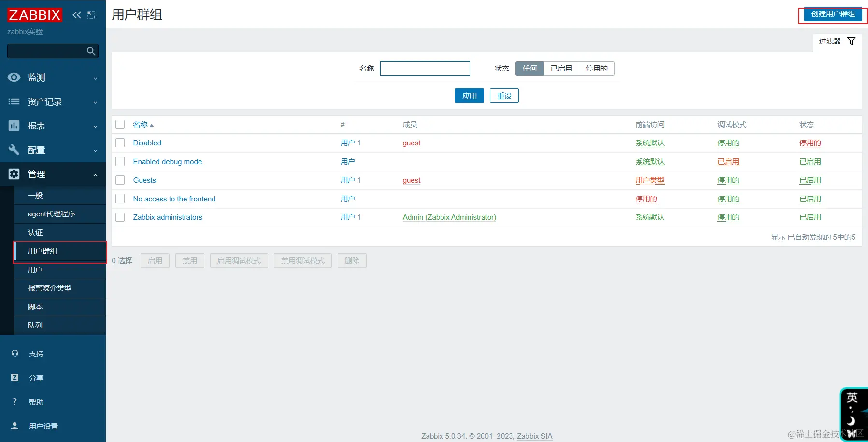Click the 停用的 status of the Disabled group

pos(810,143)
